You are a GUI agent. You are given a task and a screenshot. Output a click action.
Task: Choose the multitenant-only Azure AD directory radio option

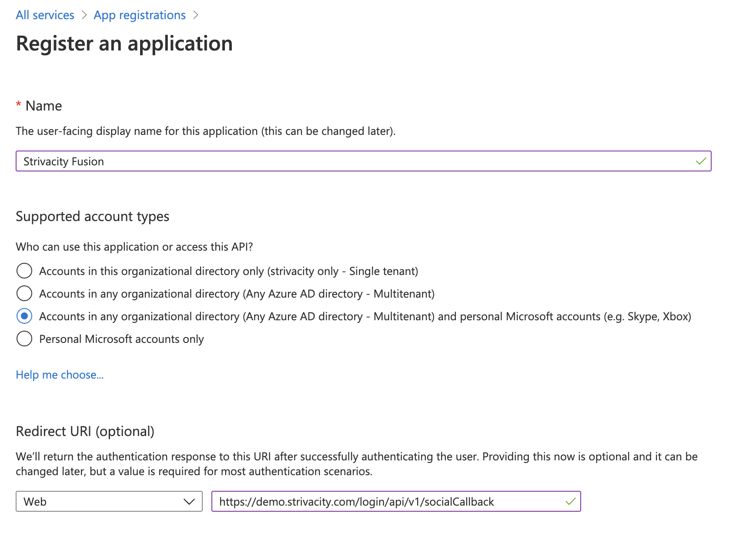pyautogui.click(x=24, y=293)
